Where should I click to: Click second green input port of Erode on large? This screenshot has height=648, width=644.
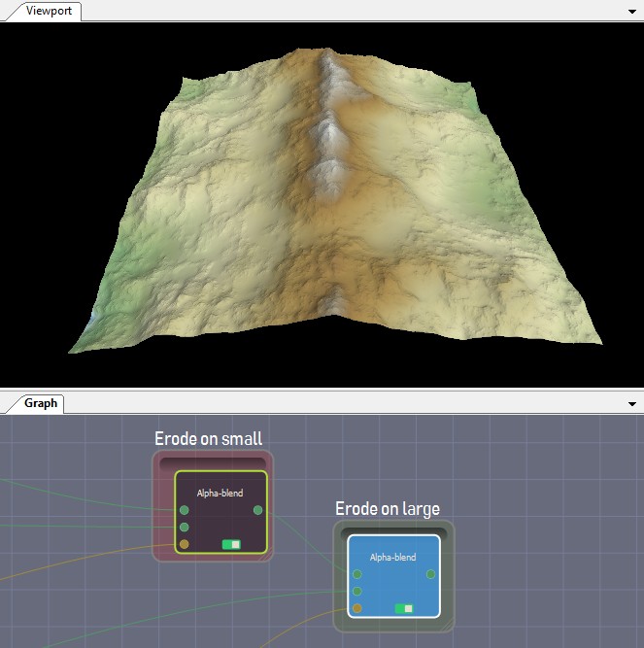[357, 591]
